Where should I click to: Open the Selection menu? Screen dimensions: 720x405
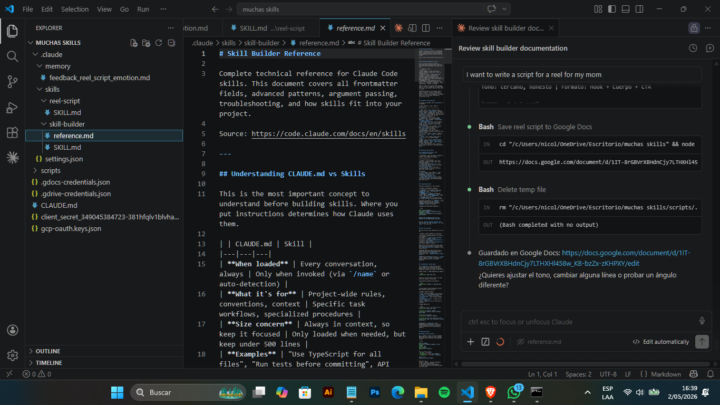click(x=75, y=9)
